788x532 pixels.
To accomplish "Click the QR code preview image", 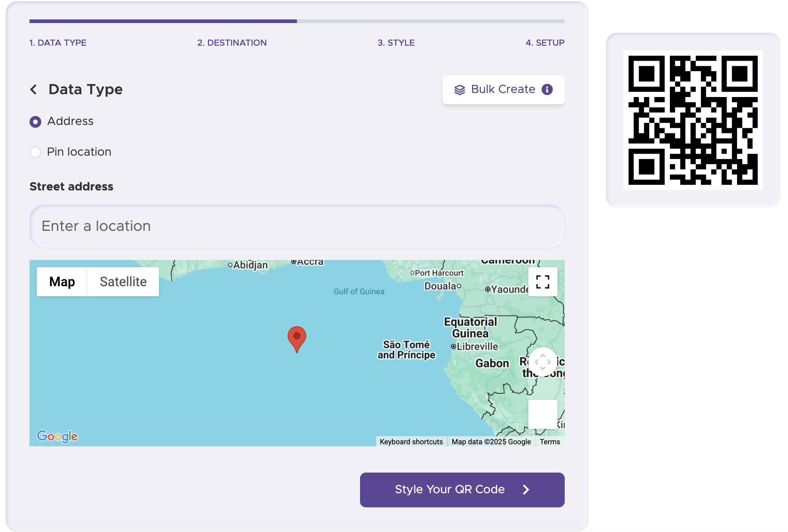I will pos(693,120).
